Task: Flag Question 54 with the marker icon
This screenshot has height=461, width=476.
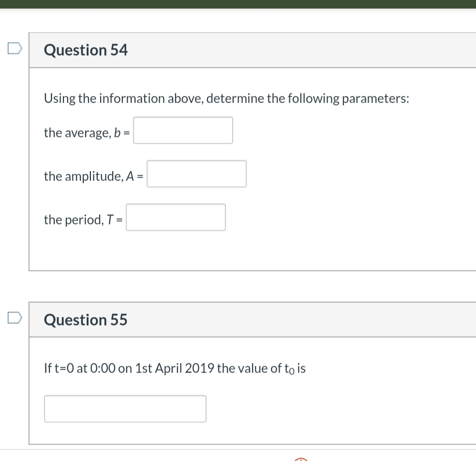Action: point(15,48)
